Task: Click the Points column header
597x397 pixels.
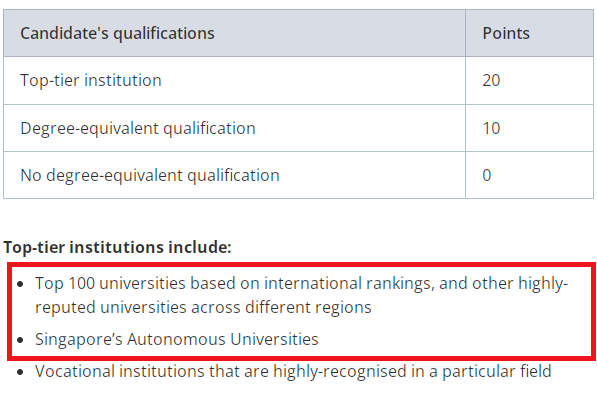Action: click(x=506, y=33)
